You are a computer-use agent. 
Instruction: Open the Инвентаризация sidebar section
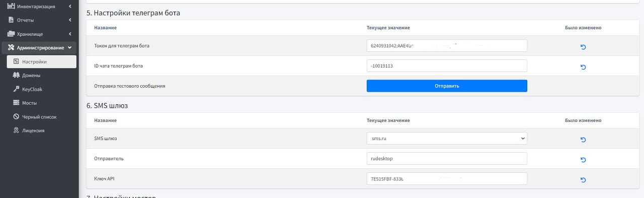pyautogui.click(x=39, y=6)
